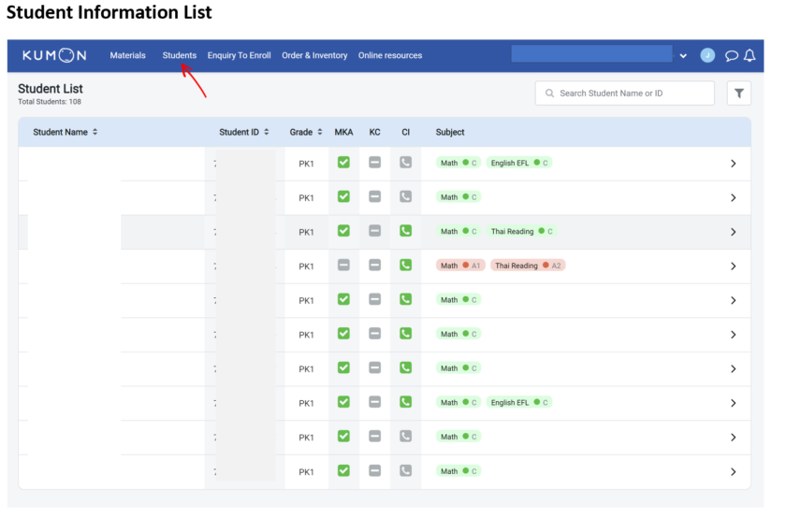Open the Materials menu
This screenshot has height=532, width=786.
click(x=127, y=55)
